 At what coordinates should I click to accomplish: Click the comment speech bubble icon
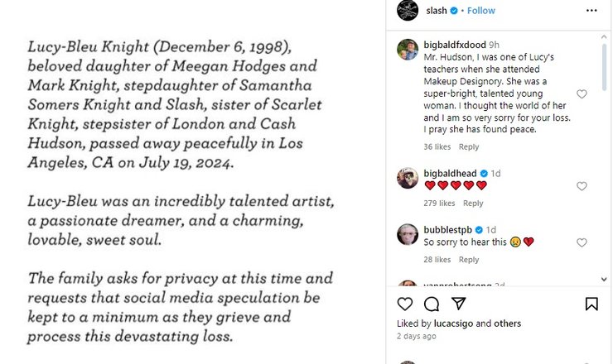tap(431, 304)
